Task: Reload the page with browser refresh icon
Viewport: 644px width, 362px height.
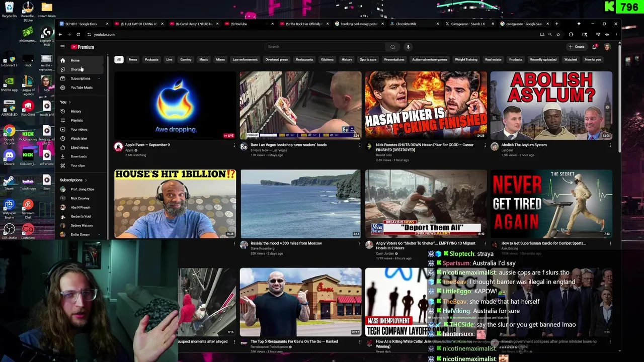Action: [x=78, y=35]
